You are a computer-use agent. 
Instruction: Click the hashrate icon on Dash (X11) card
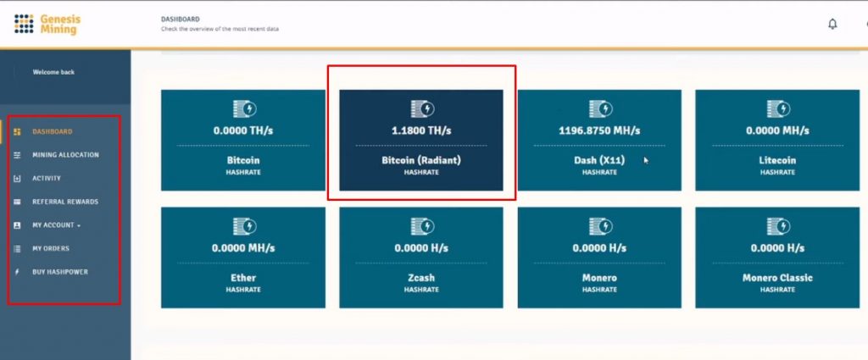(600, 109)
